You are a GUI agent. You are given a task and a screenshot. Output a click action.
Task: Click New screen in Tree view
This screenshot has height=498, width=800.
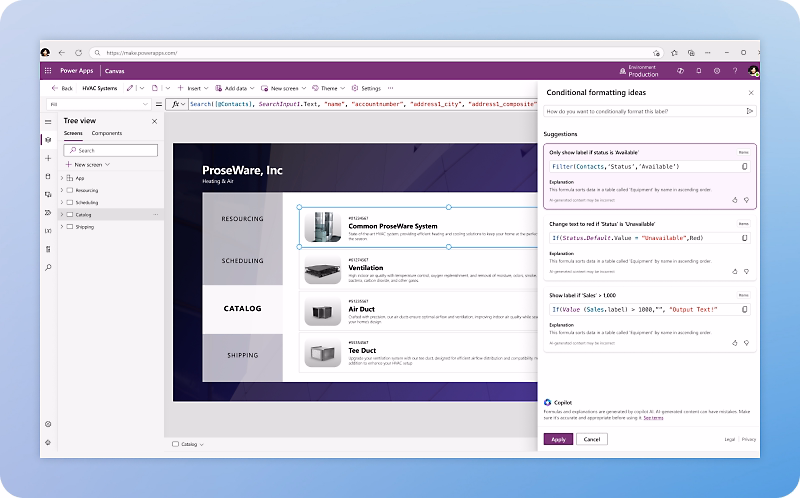[87, 165]
